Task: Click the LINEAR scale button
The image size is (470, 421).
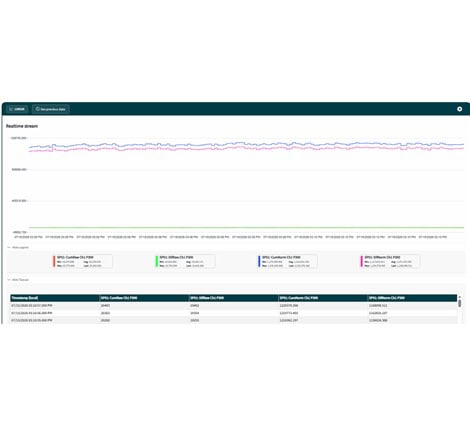Action: pyautogui.click(x=17, y=109)
